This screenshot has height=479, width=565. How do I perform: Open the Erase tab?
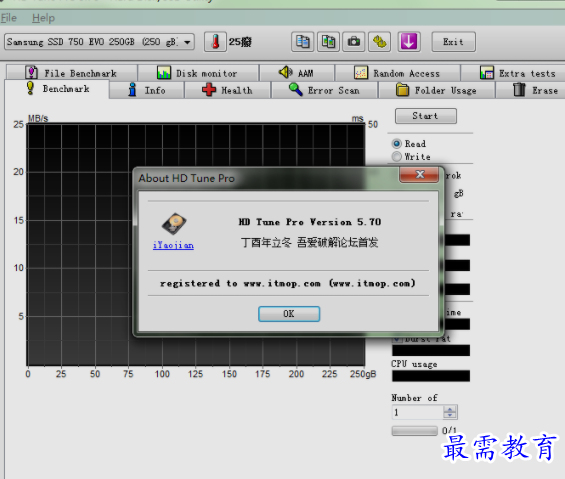530,90
